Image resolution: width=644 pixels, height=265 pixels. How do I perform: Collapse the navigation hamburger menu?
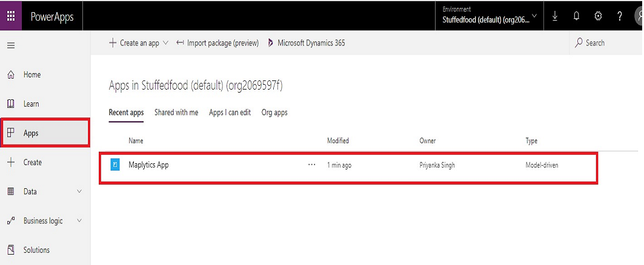(11, 45)
